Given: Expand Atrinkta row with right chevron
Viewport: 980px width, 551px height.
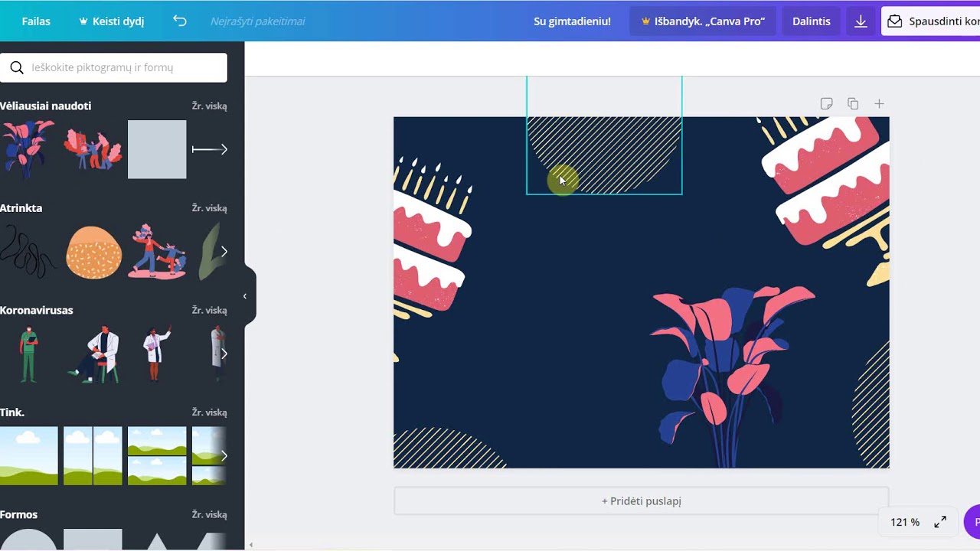Looking at the screenshot, I should point(224,251).
